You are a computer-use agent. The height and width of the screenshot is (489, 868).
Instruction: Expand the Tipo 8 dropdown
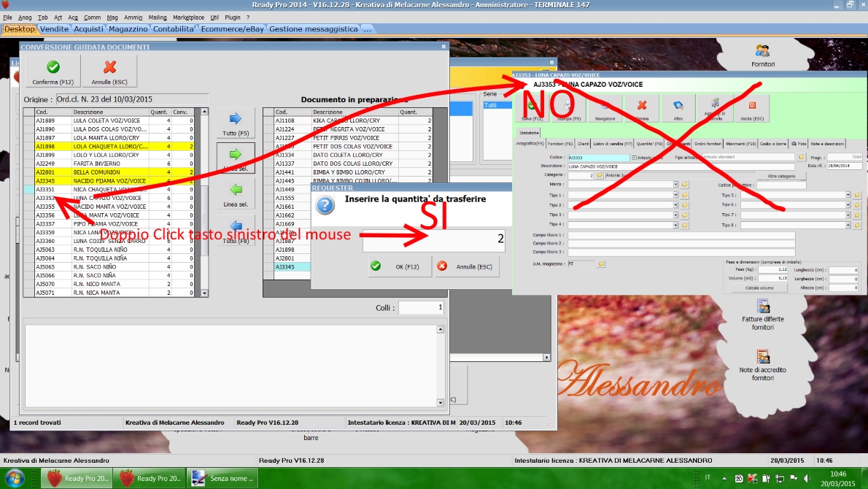pos(848,226)
